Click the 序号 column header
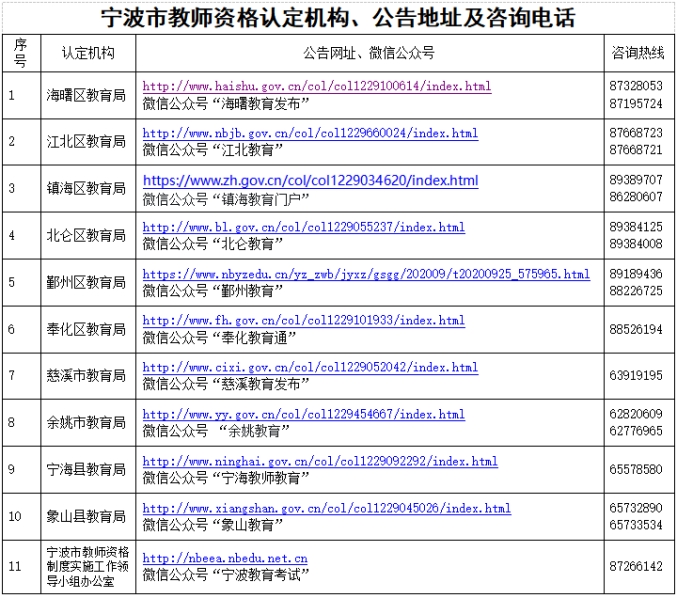 21,53
